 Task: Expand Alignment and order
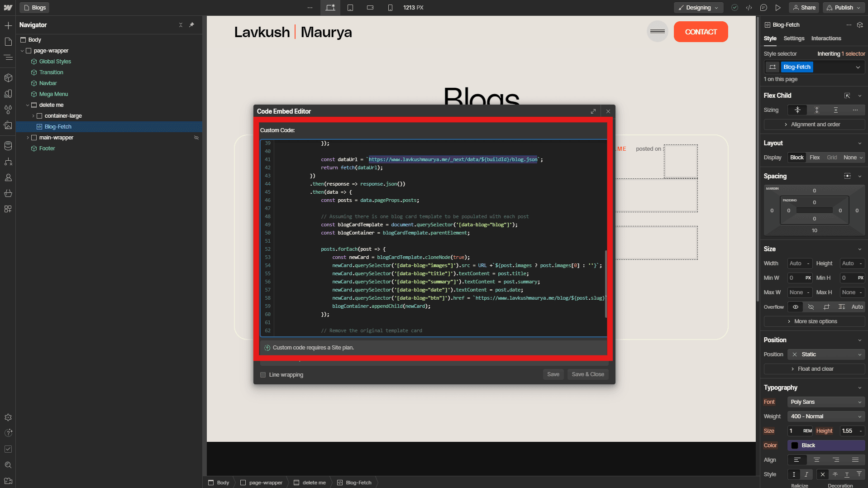click(x=814, y=124)
